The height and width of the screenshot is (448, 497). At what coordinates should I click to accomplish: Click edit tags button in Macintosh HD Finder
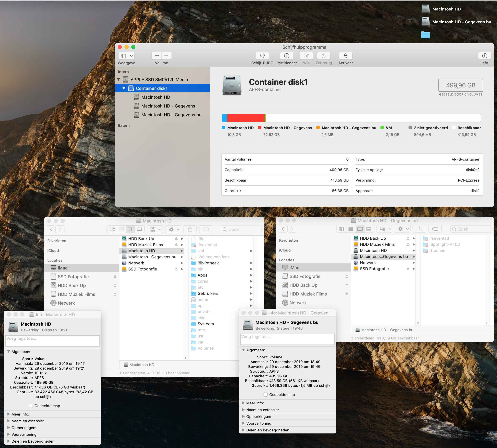[206, 229]
